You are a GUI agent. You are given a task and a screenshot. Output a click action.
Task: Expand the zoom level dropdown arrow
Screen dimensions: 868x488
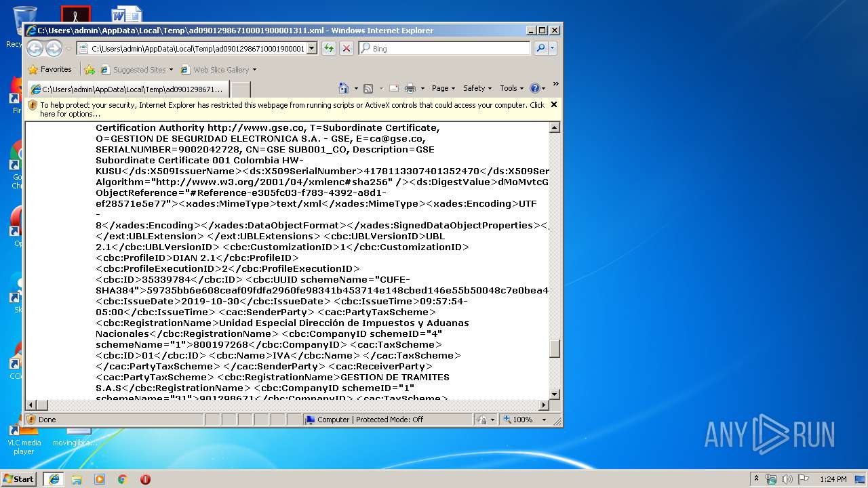[x=544, y=420]
